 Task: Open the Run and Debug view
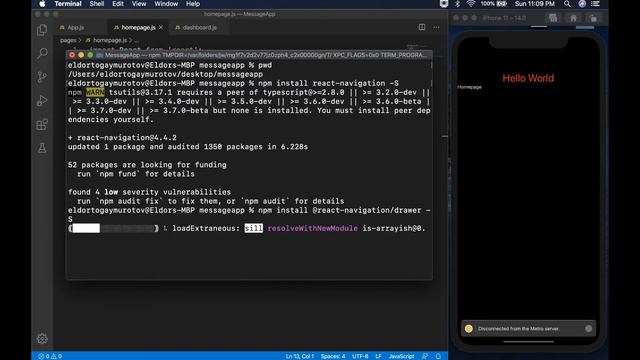point(42,101)
